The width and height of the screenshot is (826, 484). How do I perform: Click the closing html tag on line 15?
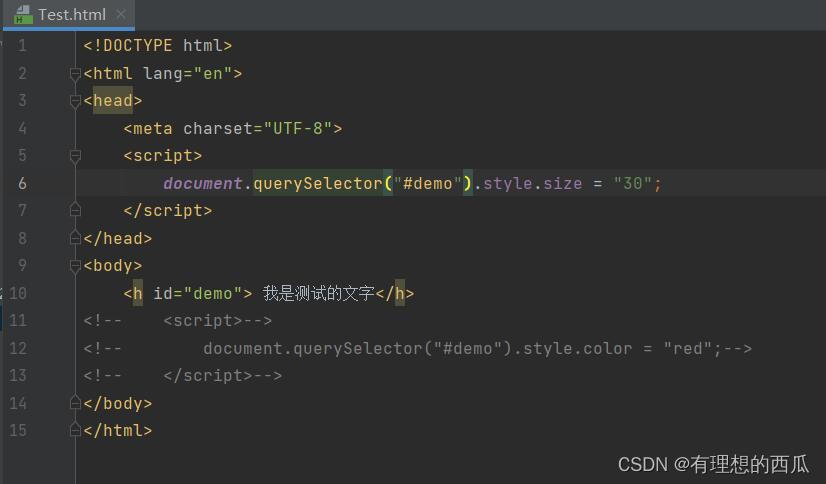[x=117, y=431]
